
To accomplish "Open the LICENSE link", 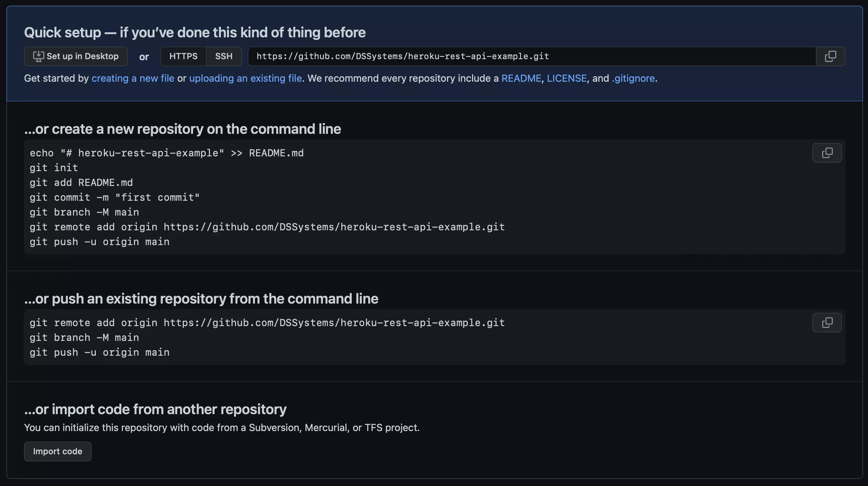I will [566, 78].
